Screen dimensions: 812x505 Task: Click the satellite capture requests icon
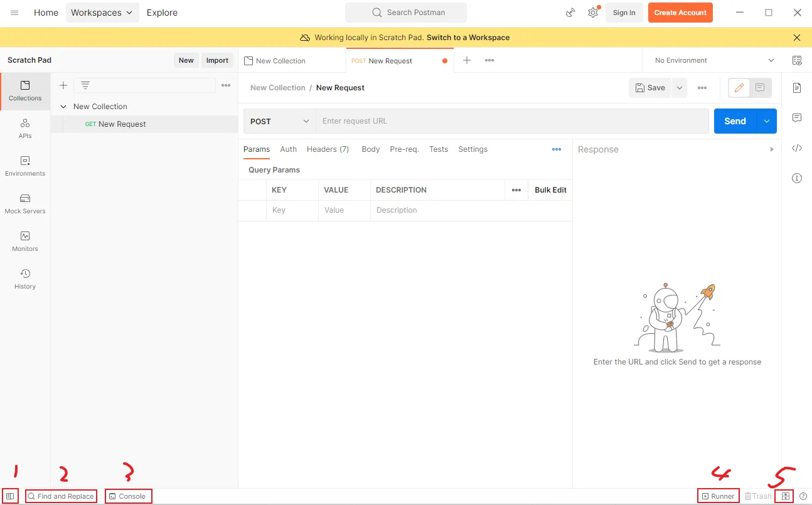tap(570, 13)
